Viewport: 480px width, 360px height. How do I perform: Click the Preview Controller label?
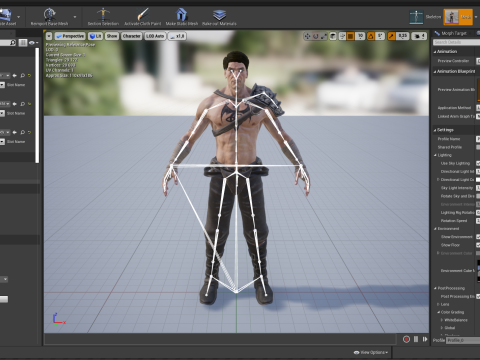click(x=453, y=61)
